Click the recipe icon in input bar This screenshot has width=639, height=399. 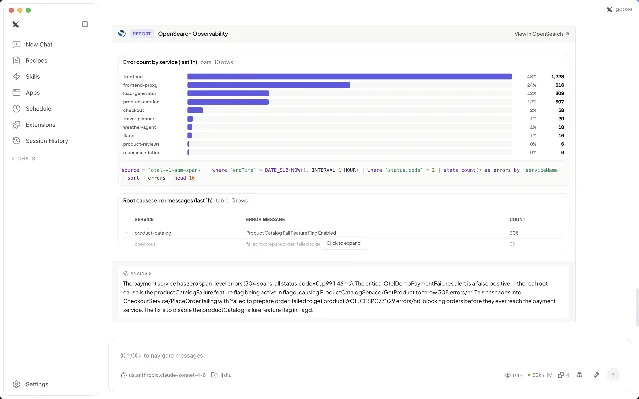tap(580, 375)
